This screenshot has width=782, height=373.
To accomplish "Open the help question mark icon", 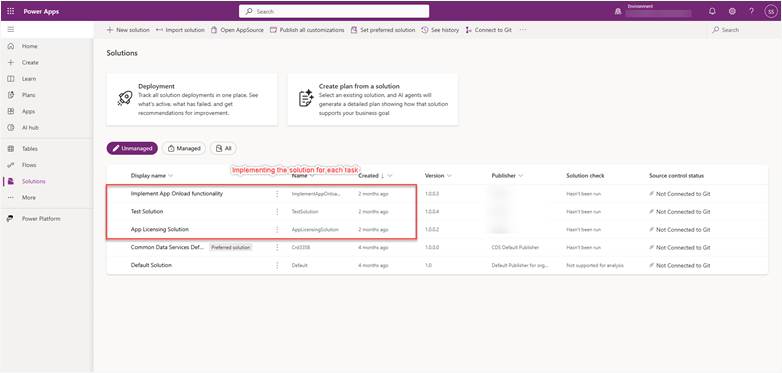I will (751, 11).
